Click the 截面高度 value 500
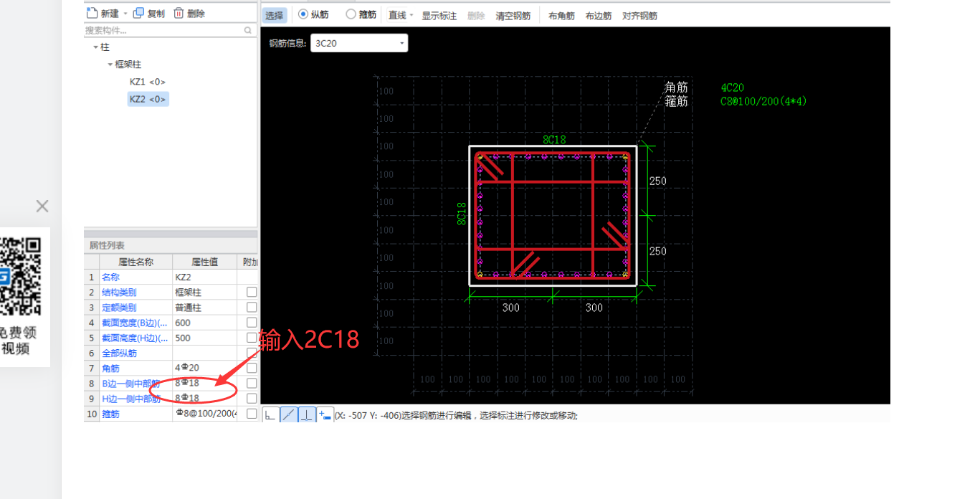 [204, 338]
